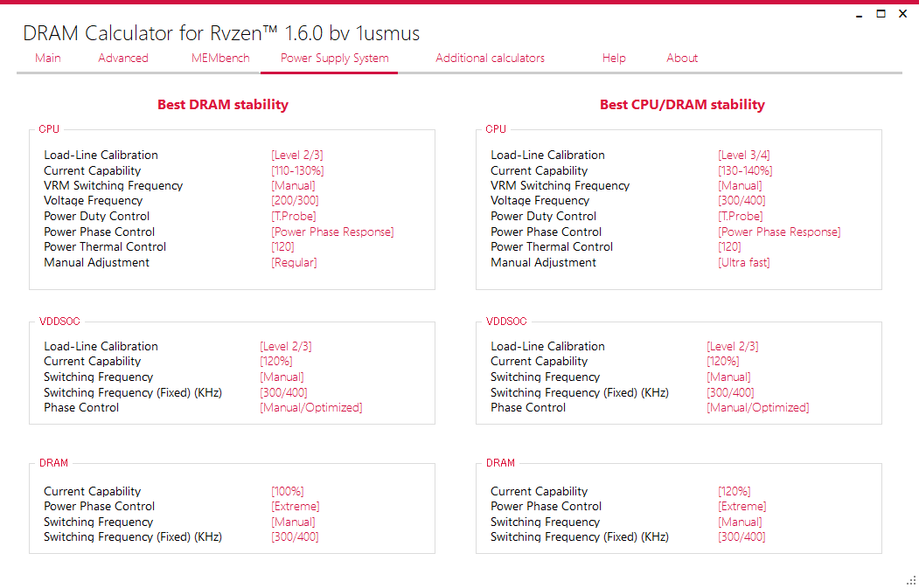Screen dimensions: 919x588
Task: Click VDDSOC Switching Frequency (Fixed) label under Best CPU/DRAM stability
Action: click(x=580, y=392)
